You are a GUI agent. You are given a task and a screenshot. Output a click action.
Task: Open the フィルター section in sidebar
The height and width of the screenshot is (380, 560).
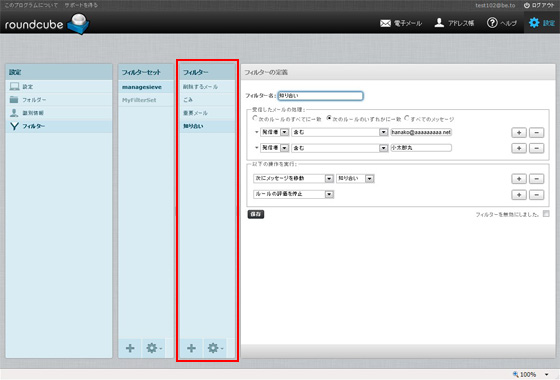[59, 126]
